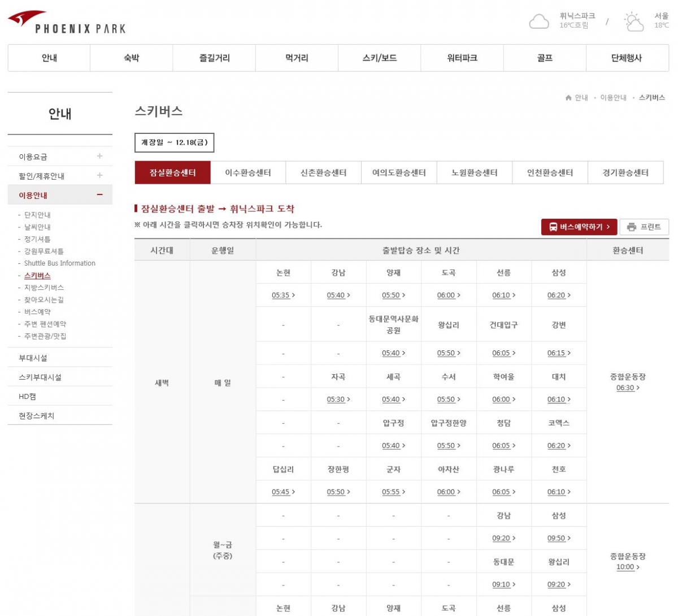Open the 현장스케치 sidebar section
Viewport: 678px width, 616px height.
coord(60,416)
